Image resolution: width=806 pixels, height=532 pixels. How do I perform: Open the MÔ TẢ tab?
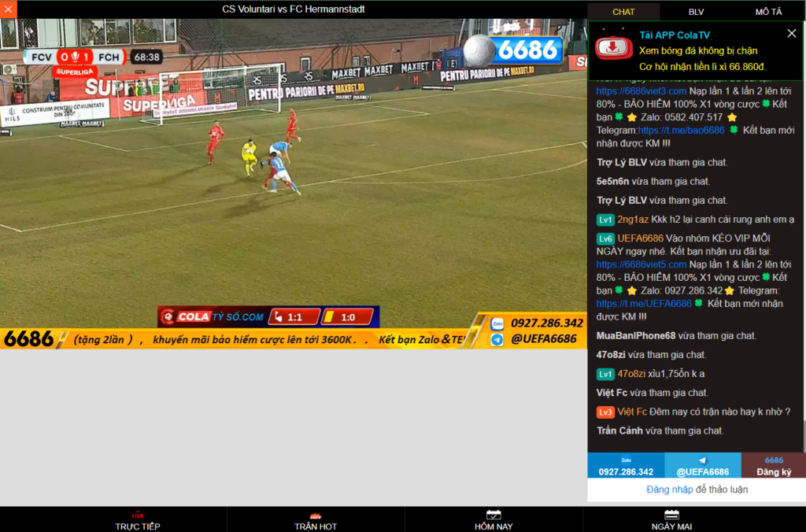(768, 12)
